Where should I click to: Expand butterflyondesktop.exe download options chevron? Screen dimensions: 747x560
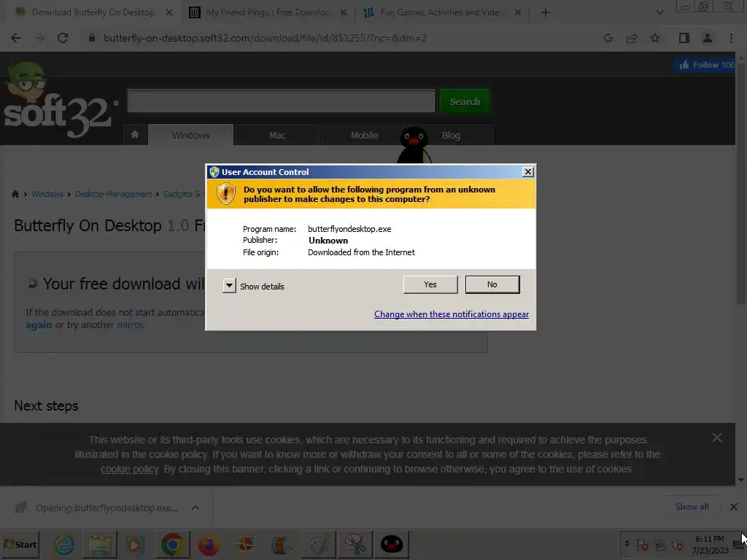pyautogui.click(x=196, y=507)
